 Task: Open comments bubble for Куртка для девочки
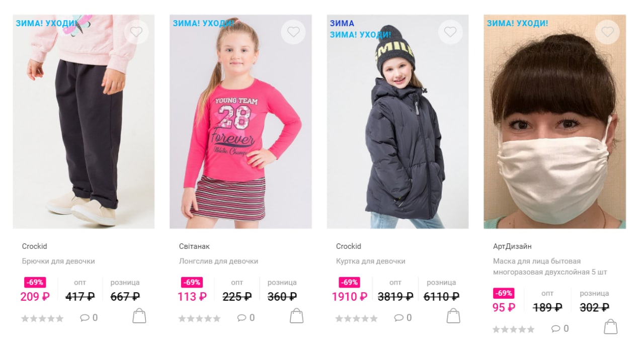pyautogui.click(x=403, y=318)
